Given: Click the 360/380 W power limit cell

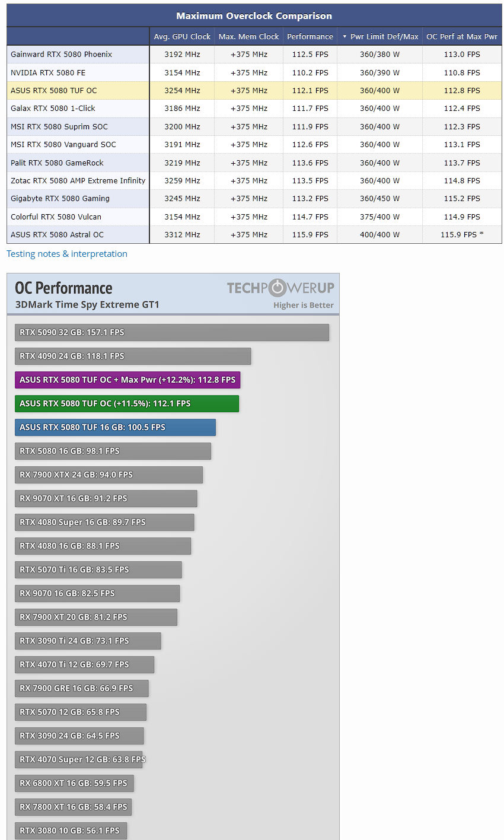Looking at the screenshot, I should tap(379, 55).
